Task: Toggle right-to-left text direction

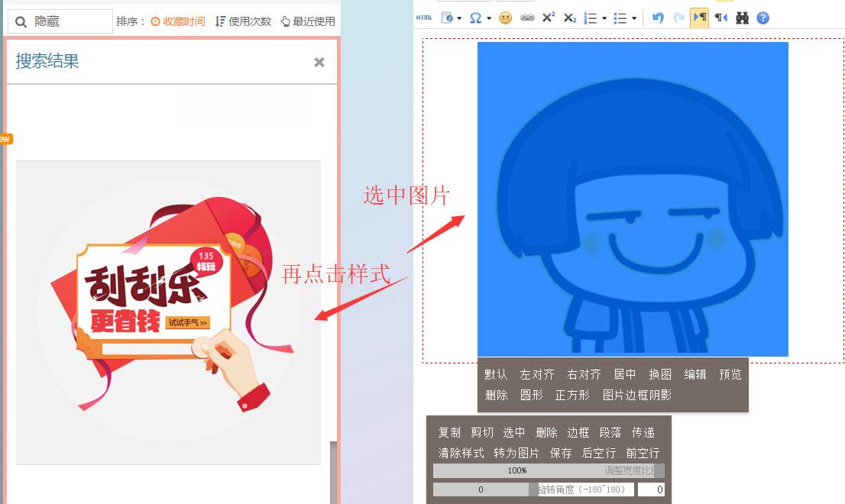Action: (720, 18)
